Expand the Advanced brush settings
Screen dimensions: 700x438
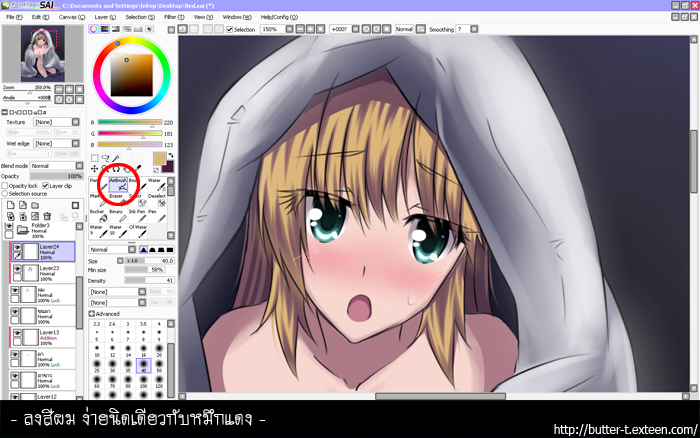tap(92, 314)
